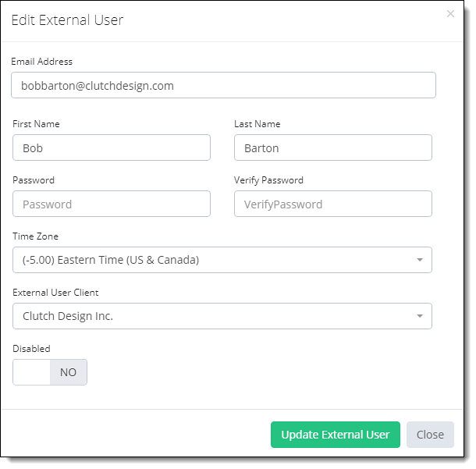This screenshot has width=476, height=469.
Task: Click the arrow on Eastern Time selector
Action: tap(420, 260)
